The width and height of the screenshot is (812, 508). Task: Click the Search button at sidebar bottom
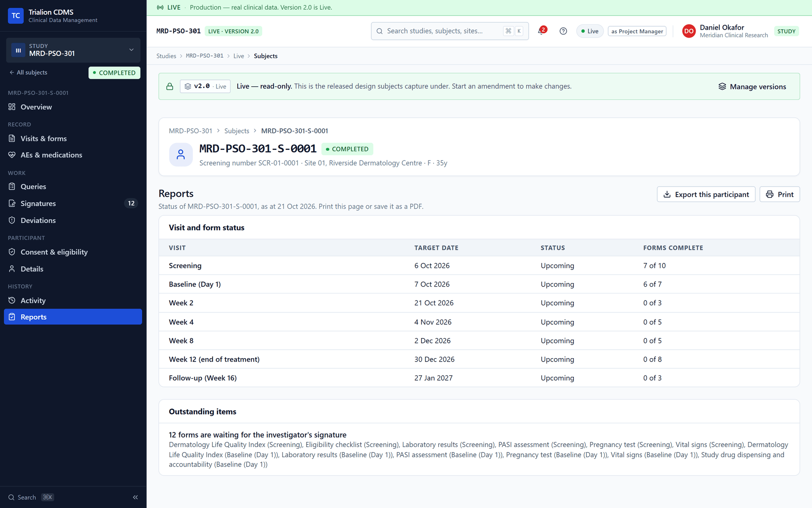pos(31,497)
